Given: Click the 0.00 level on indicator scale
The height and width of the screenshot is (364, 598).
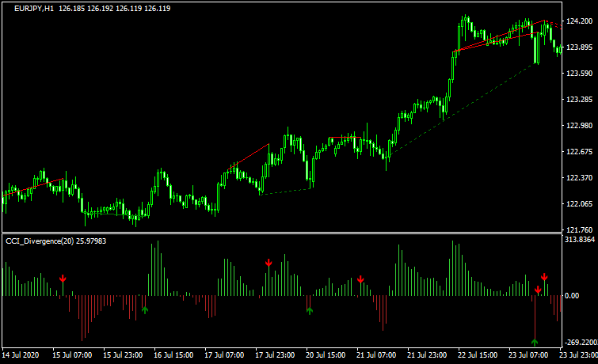Looking at the screenshot, I should coord(573,296).
